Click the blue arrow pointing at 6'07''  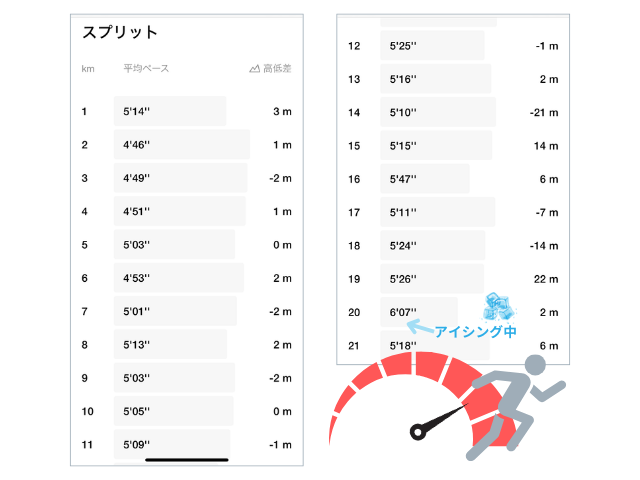coord(420,327)
